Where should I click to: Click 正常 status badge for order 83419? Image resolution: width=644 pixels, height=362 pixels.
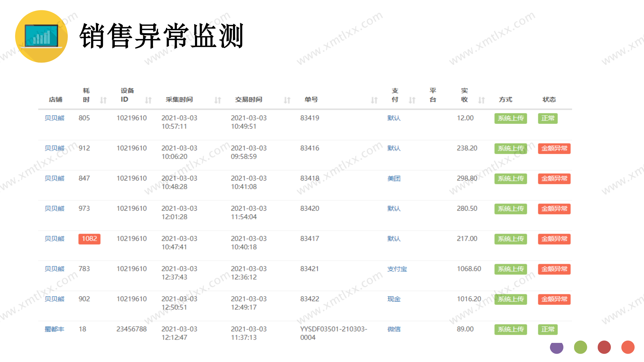coord(548,118)
